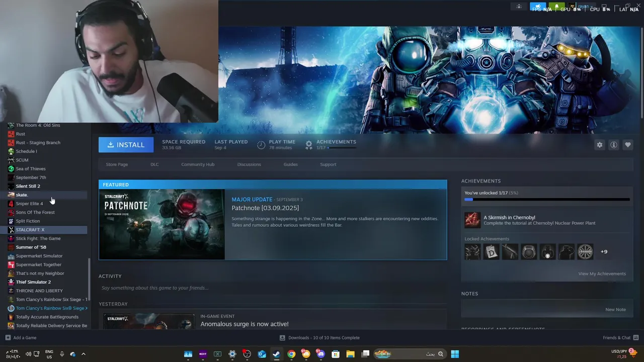The height and width of the screenshot is (362, 644).
Task: Click the play time clock icon
Action: click(261, 145)
